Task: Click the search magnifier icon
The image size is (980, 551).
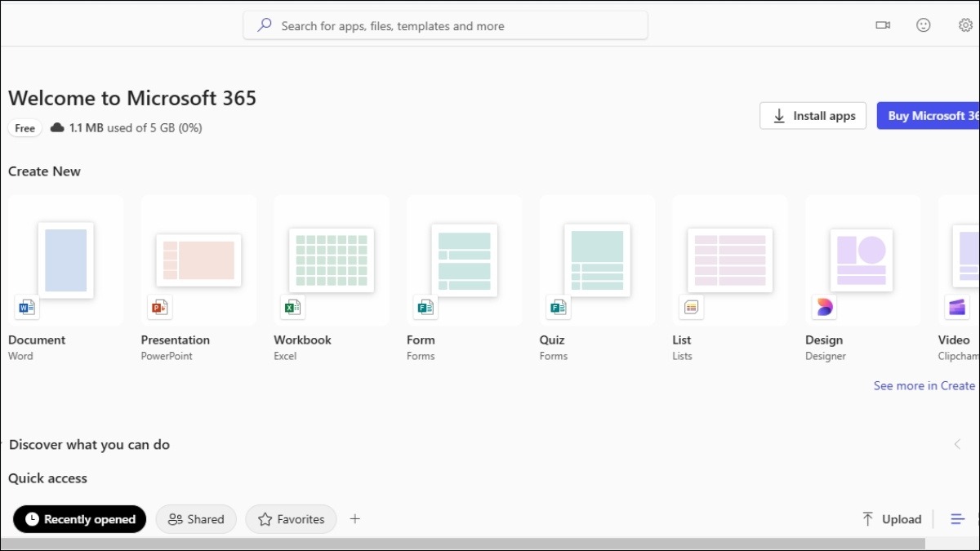Action: 265,25
